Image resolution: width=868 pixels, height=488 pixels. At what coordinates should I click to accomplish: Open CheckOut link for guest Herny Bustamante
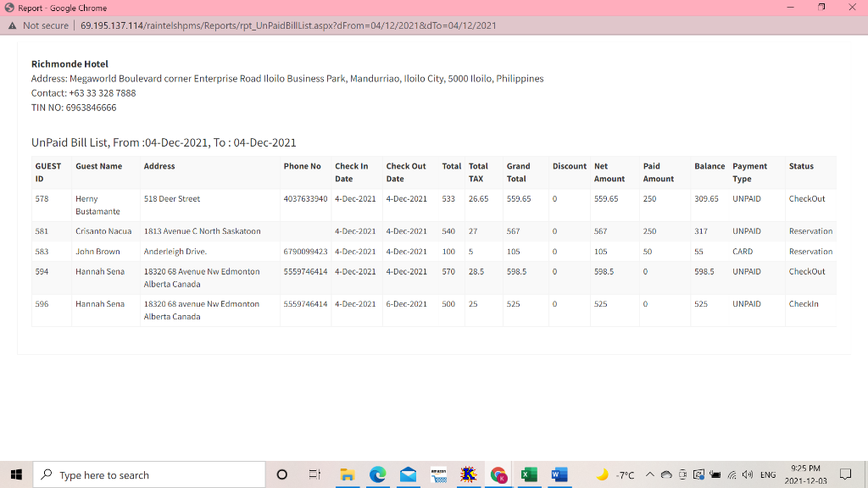click(805, 198)
